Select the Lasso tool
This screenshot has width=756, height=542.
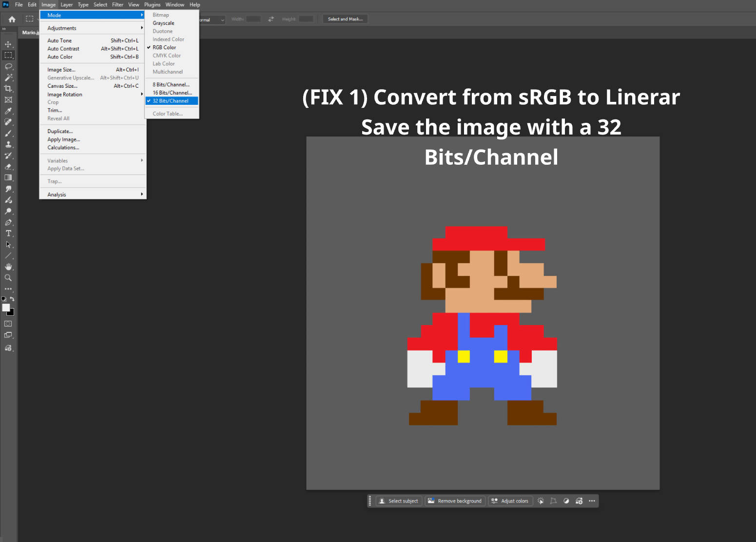coord(8,66)
